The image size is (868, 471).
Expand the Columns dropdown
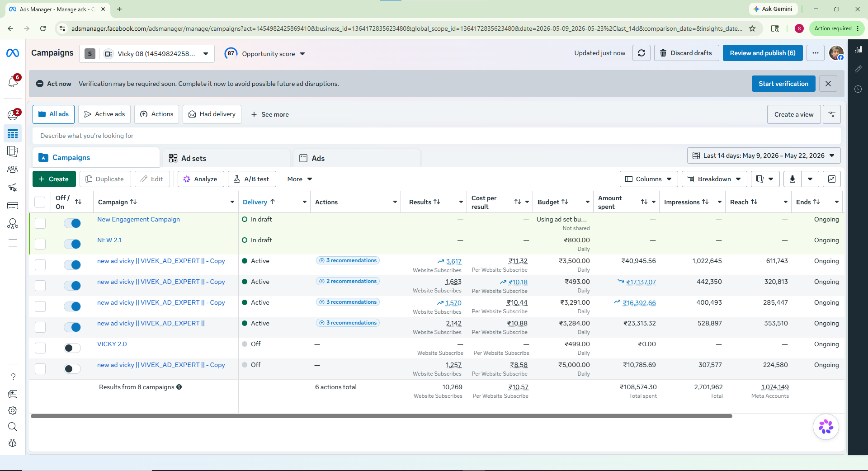coord(649,179)
